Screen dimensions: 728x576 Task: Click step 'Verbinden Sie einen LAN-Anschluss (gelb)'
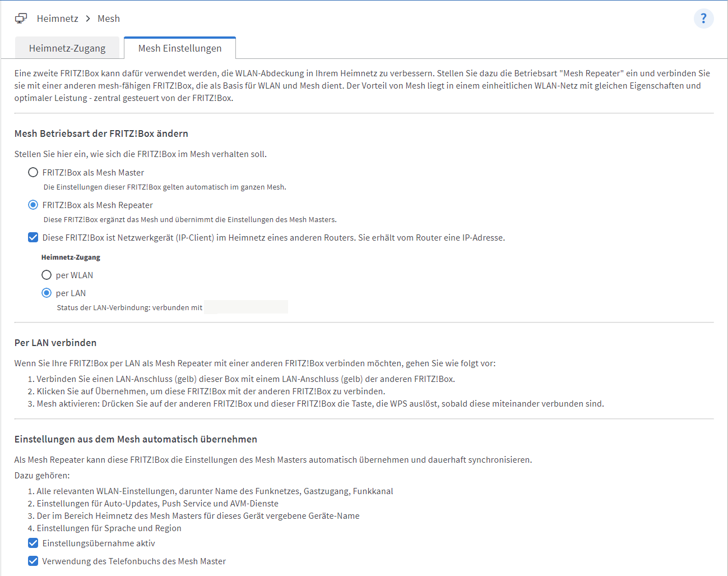click(x=246, y=379)
